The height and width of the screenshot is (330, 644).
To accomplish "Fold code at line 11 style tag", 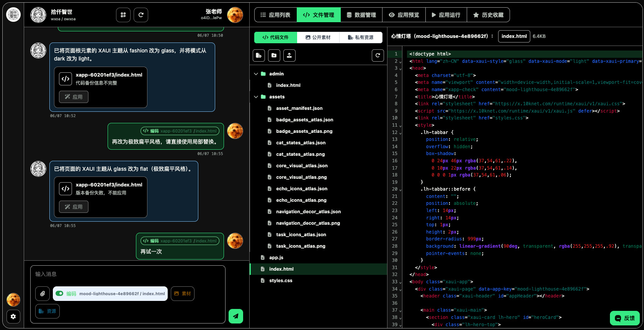I will [400, 126].
